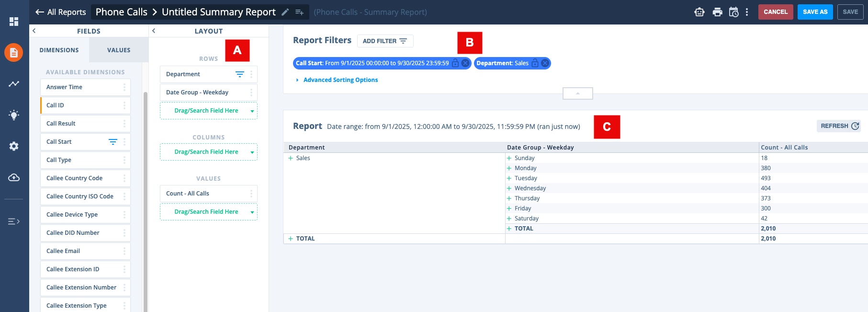
Task: Expand the sidebar menu using arrow-lines icon
Action: point(14,221)
